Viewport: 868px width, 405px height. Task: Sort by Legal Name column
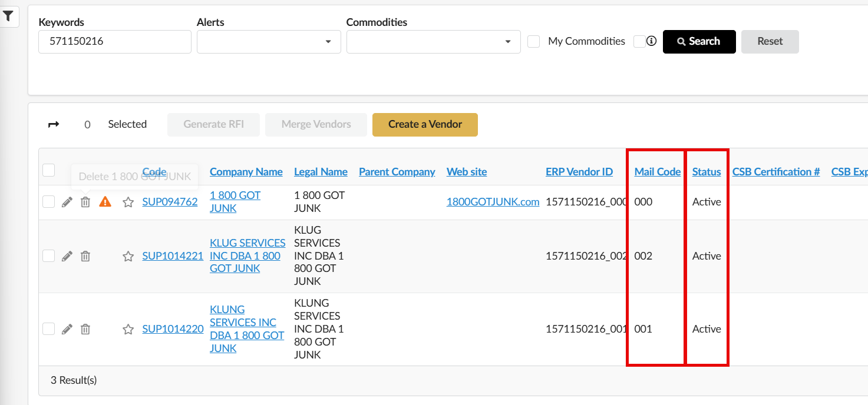[x=321, y=172]
